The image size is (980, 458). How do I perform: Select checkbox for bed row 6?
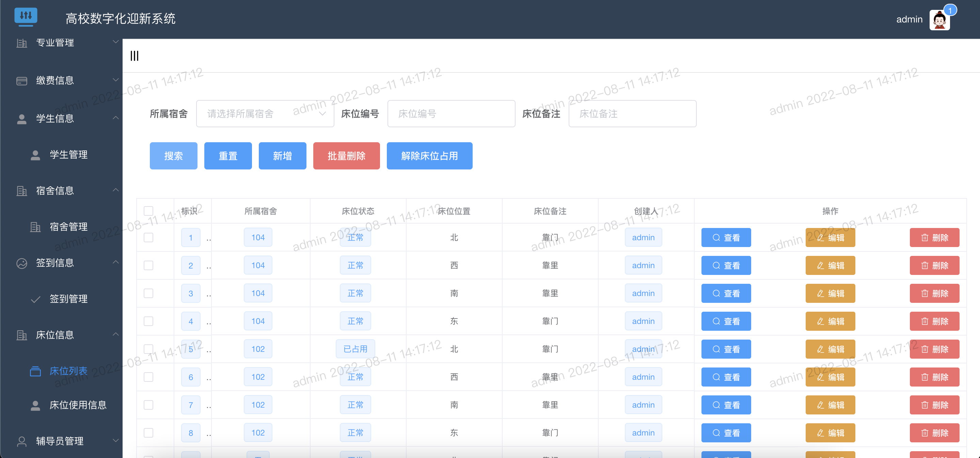pyautogui.click(x=148, y=377)
